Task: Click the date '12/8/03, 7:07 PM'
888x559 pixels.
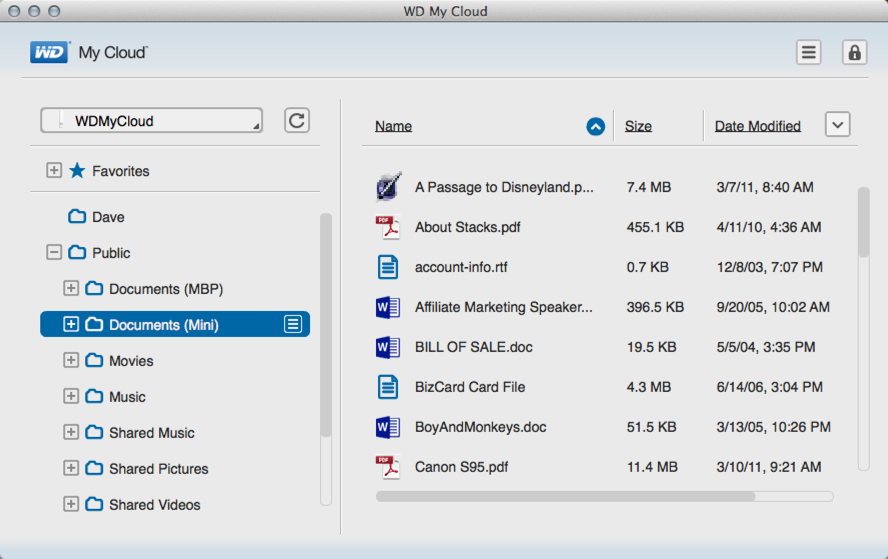Action: 770,267
